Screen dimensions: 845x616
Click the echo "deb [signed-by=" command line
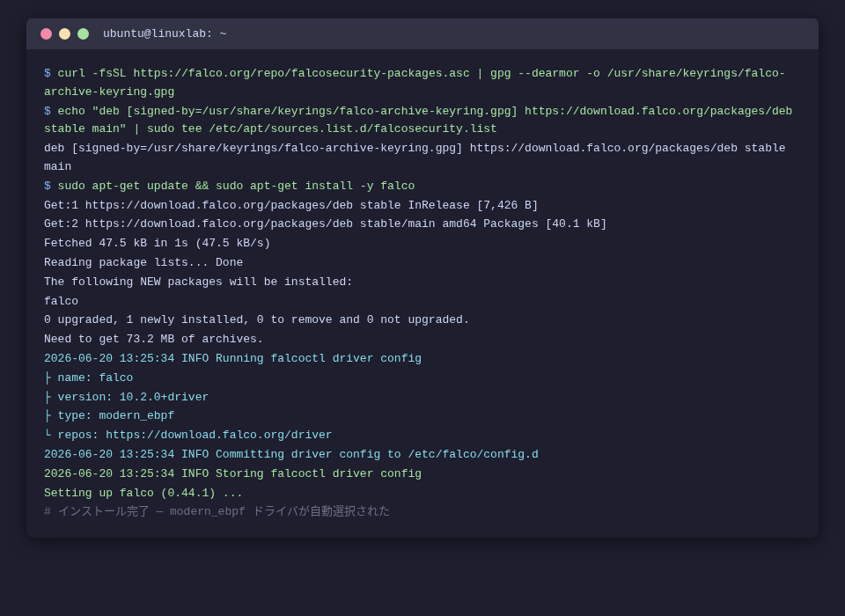pos(418,120)
